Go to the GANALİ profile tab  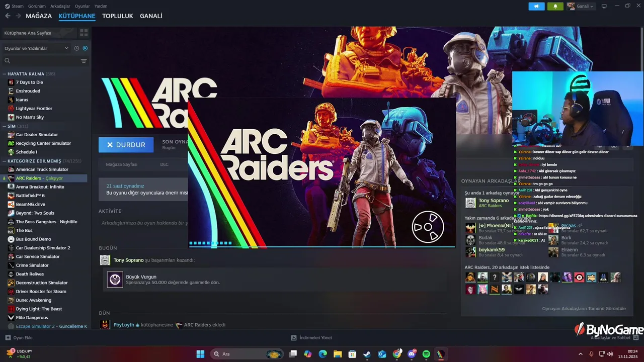[151, 16]
